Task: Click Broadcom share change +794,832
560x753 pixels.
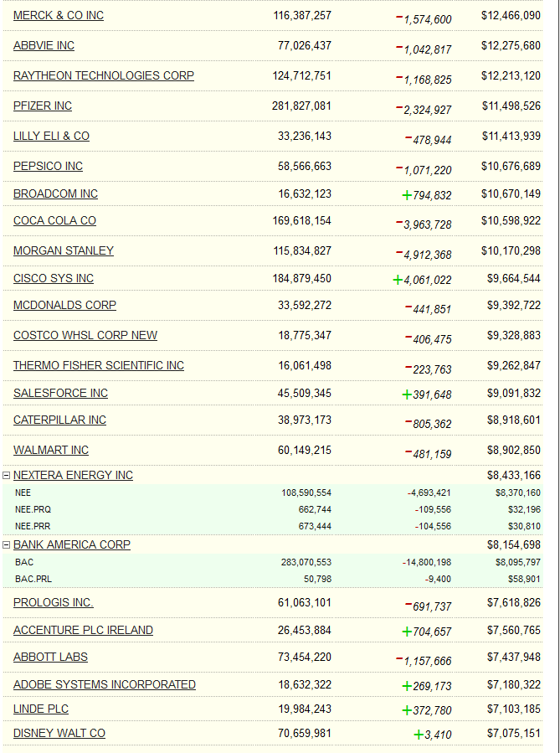Action: pos(427,195)
